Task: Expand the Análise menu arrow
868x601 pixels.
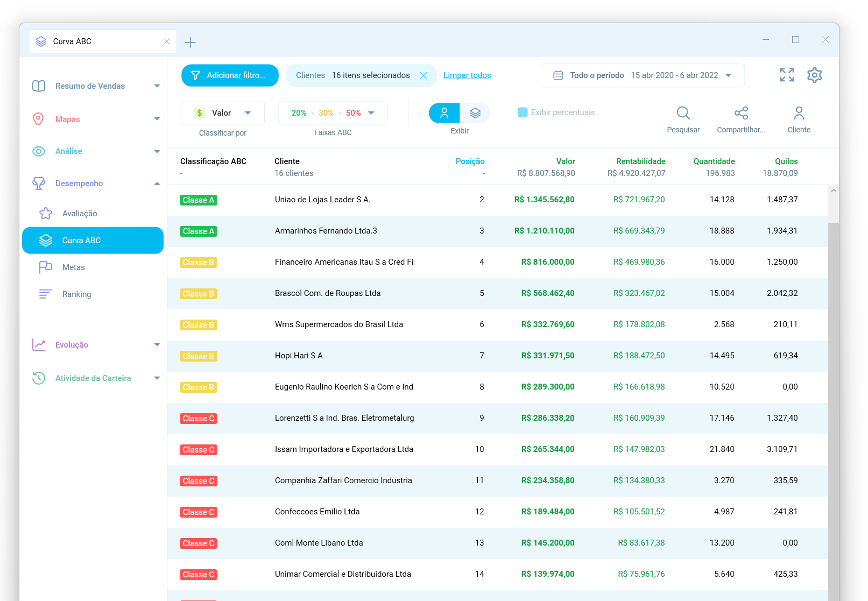Action: (157, 151)
